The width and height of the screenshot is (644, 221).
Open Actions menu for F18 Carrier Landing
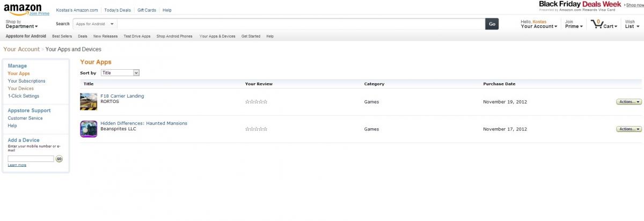tap(628, 101)
